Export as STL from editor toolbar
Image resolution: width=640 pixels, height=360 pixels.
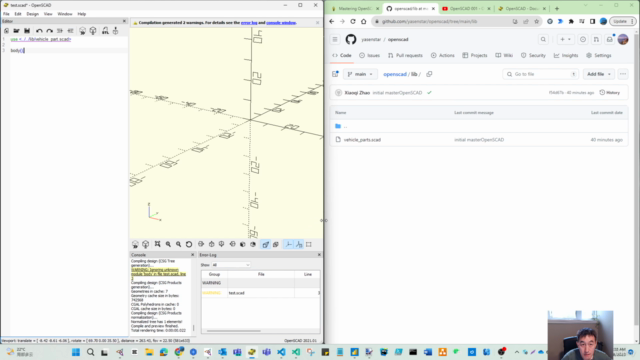pyautogui.click(x=105, y=31)
